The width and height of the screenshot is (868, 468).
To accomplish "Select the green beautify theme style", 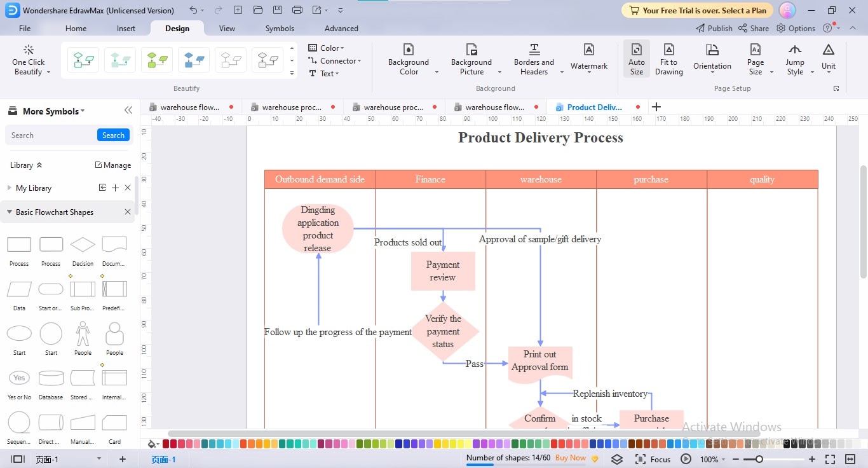I will [x=157, y=60].
